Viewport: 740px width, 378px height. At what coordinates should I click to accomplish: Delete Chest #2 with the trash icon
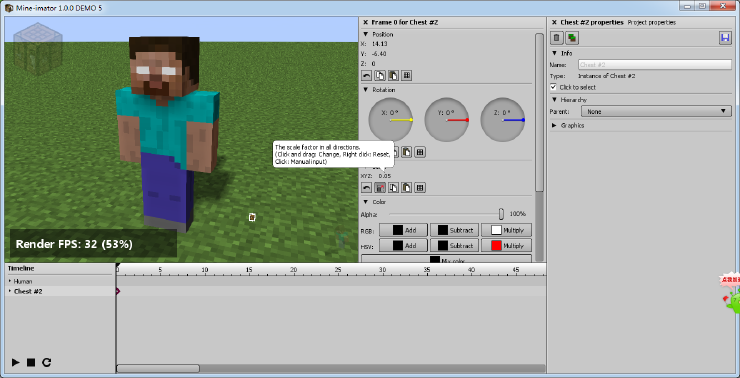[557, 38]
